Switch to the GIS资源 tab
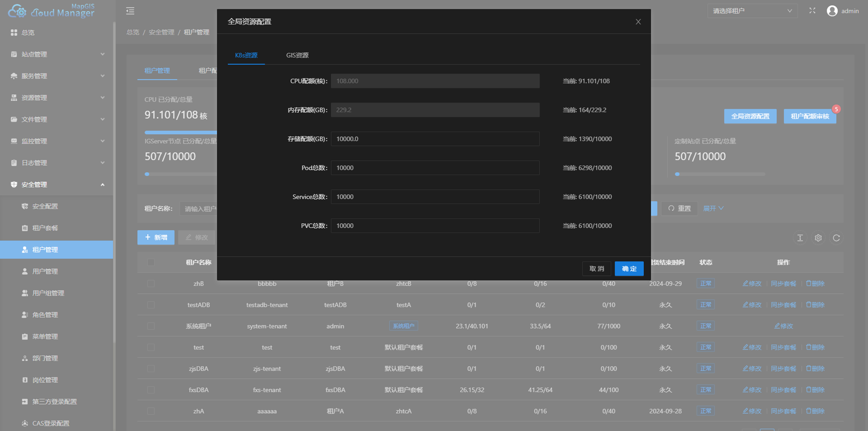The image size is (868, 431). click(297, 55)
